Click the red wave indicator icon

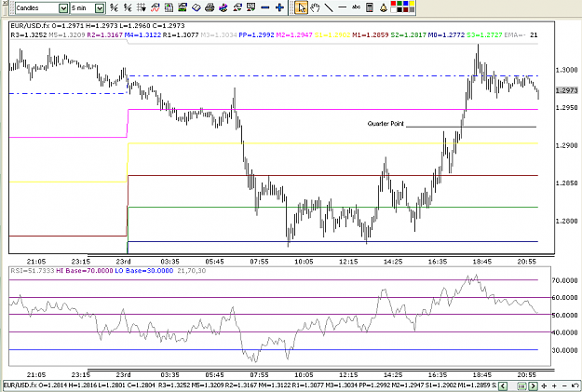tap(155, 7)
